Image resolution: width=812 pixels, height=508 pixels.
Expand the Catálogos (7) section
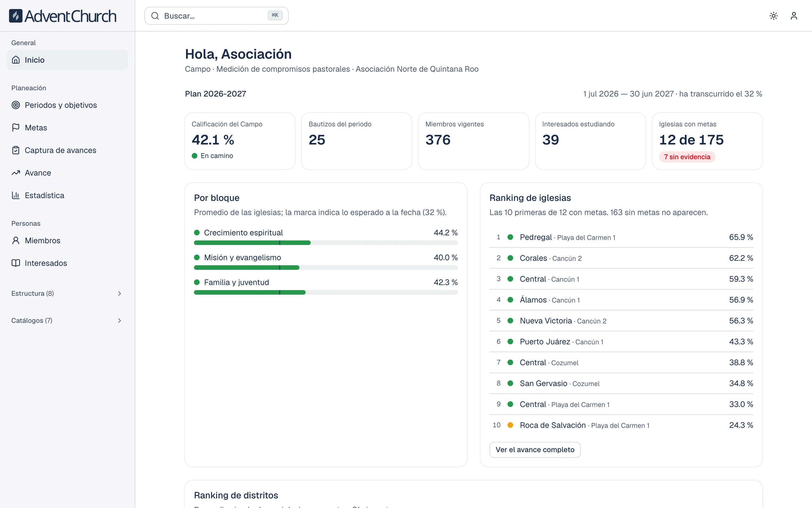pyautogui.click(x=67, y=321)
